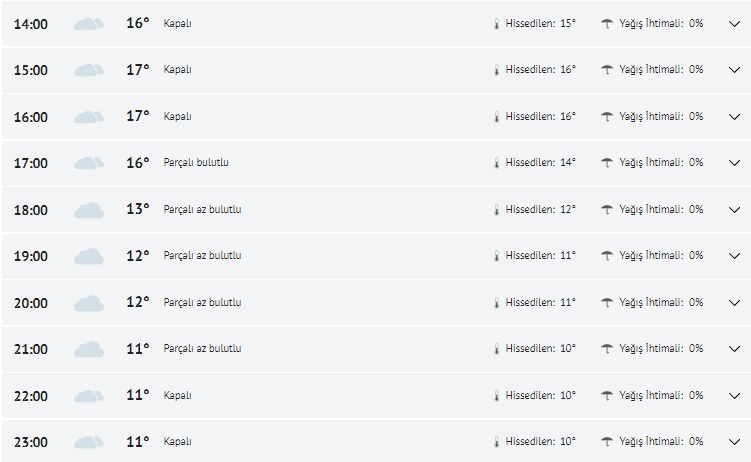Click the cloud icon in the 14:00 row
Image resolution: width=751 pixels, height=462 pixels.
[89, 23]
